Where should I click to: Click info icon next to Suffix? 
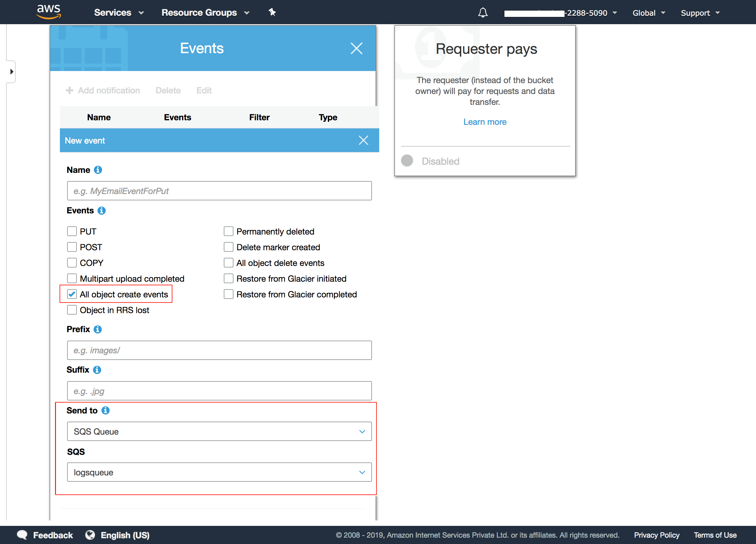click(97, 370)
